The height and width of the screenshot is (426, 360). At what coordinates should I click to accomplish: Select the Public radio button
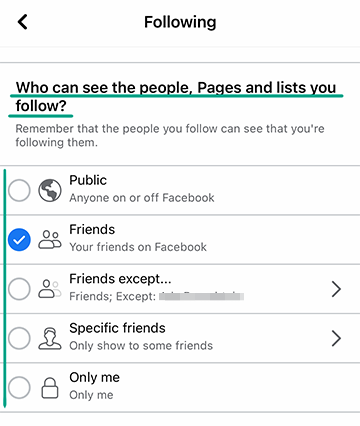click(19, 190)
